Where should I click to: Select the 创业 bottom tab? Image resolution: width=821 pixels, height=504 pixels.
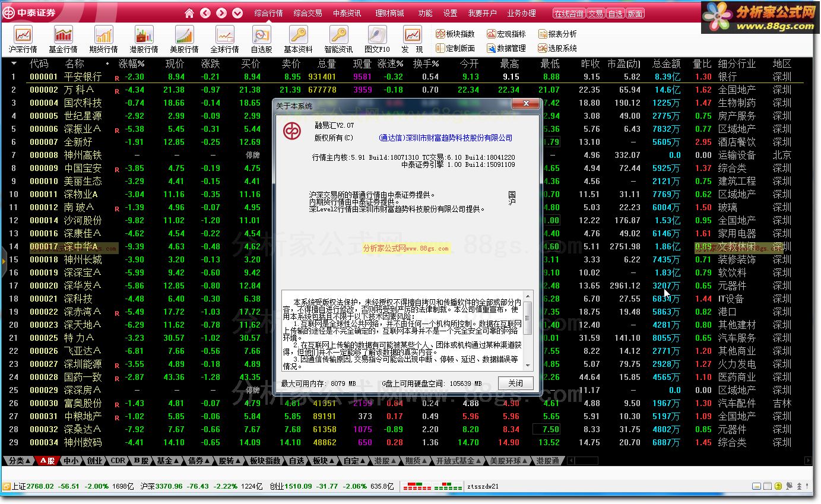(95, 461)
